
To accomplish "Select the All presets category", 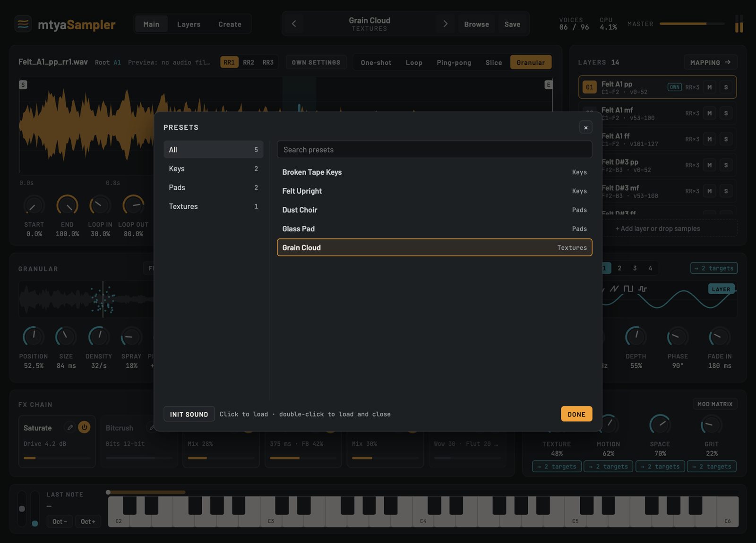I will coord(214,150).
